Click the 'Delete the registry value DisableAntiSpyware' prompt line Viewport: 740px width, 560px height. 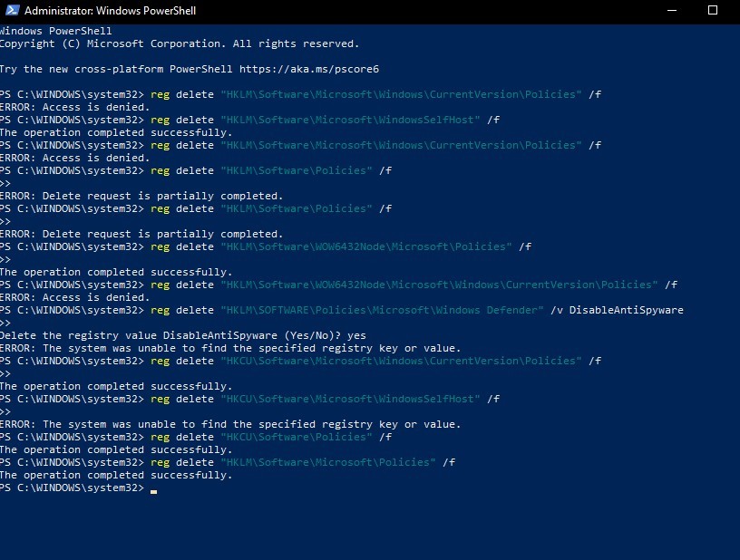pos(183,335)
